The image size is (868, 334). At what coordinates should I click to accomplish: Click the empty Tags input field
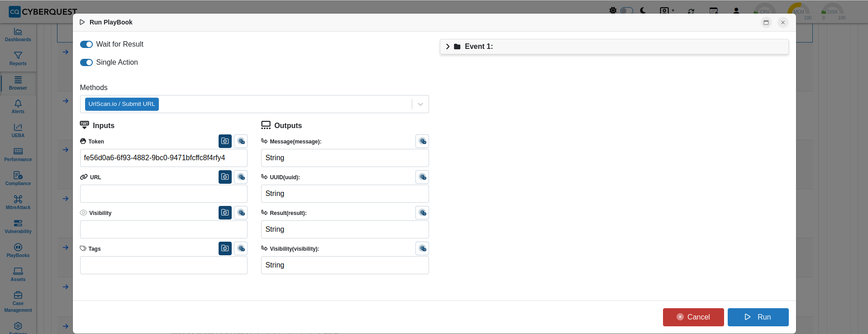[x=164, y=265]
